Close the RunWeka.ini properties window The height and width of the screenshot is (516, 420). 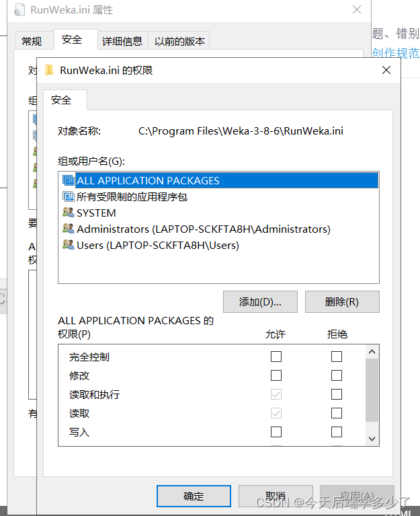(357, 9)
